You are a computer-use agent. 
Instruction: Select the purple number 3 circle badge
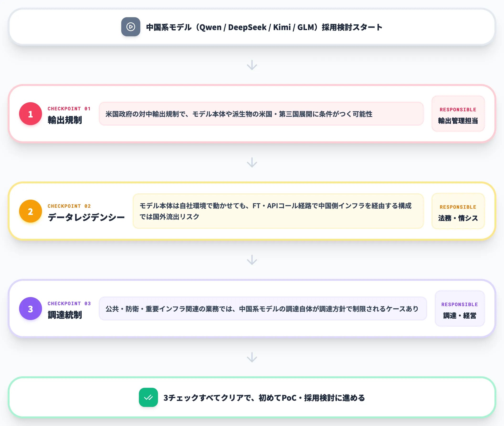pyautogui.click(x=30, y=309)
